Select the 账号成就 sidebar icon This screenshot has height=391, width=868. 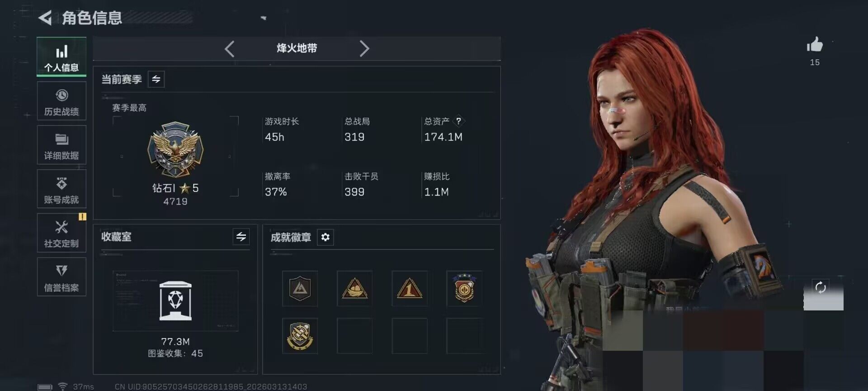[61, 189]
